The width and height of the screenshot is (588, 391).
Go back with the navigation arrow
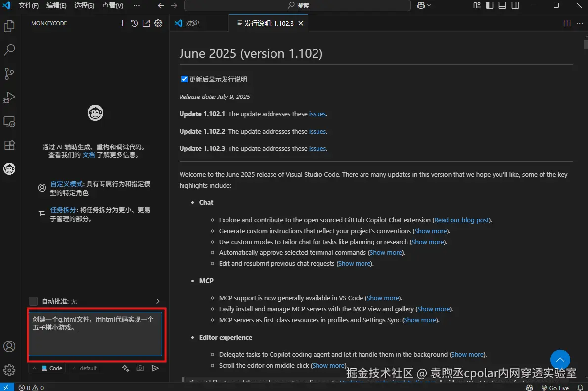(161, 5)
